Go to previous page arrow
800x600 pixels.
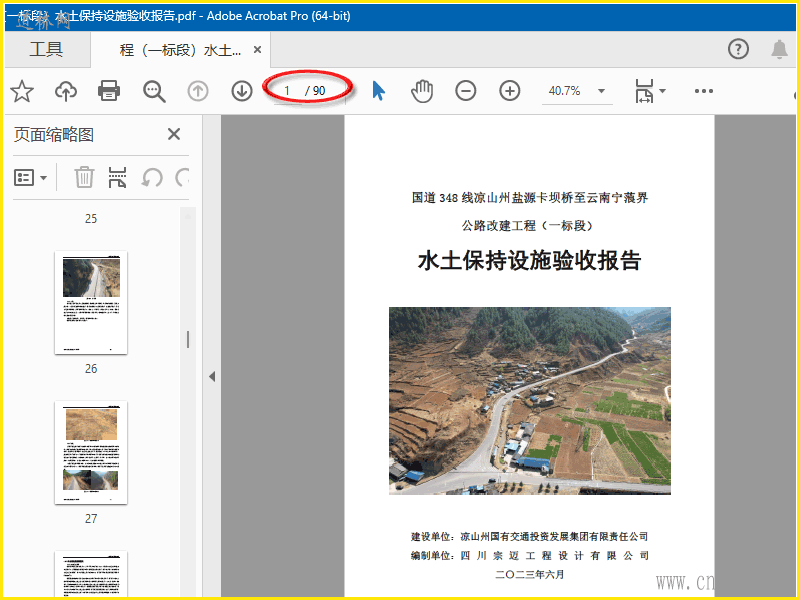198,91
